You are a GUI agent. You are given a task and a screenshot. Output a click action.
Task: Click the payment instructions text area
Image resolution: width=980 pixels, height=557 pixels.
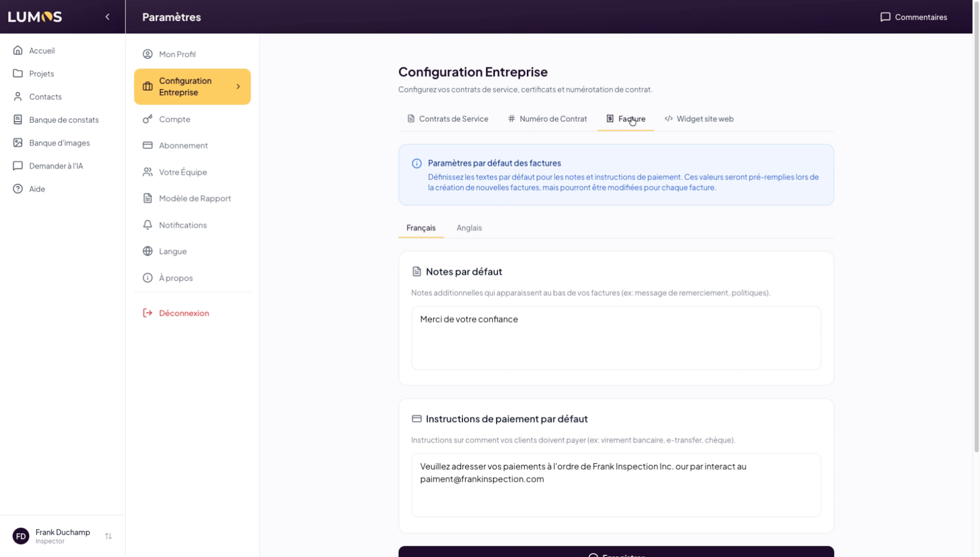(616, 485)
